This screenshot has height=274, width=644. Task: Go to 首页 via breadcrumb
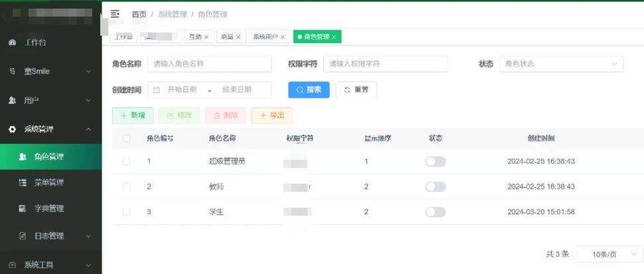[139, 15]
